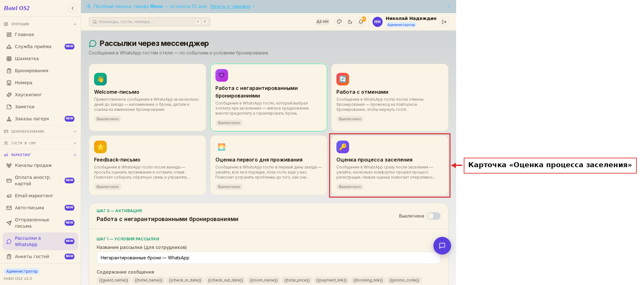644x285 pixels.
Task: Select Номера in the sidebar
Action: [x=40, y=83]
